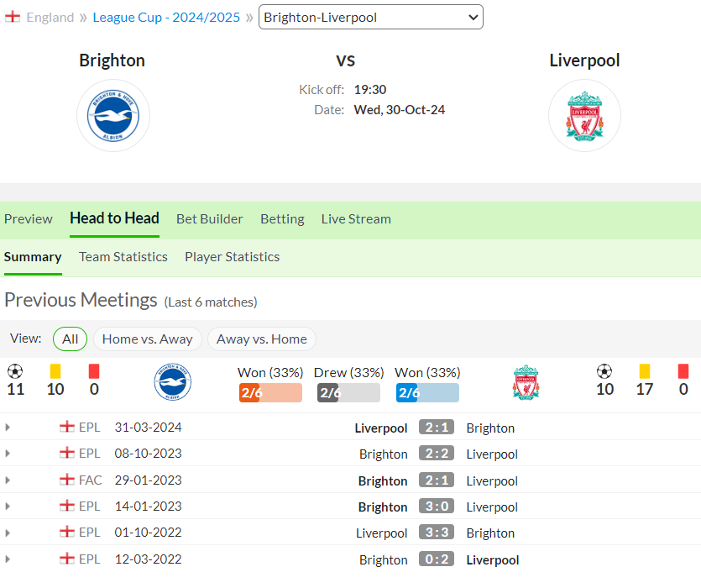
Task: Select the All view filter
Action: (71, 339)
